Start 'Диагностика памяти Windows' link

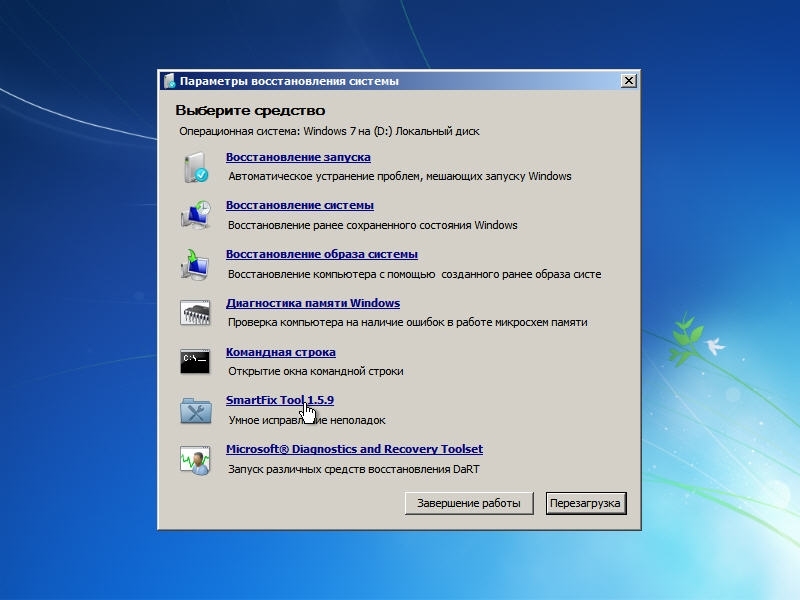312,303
